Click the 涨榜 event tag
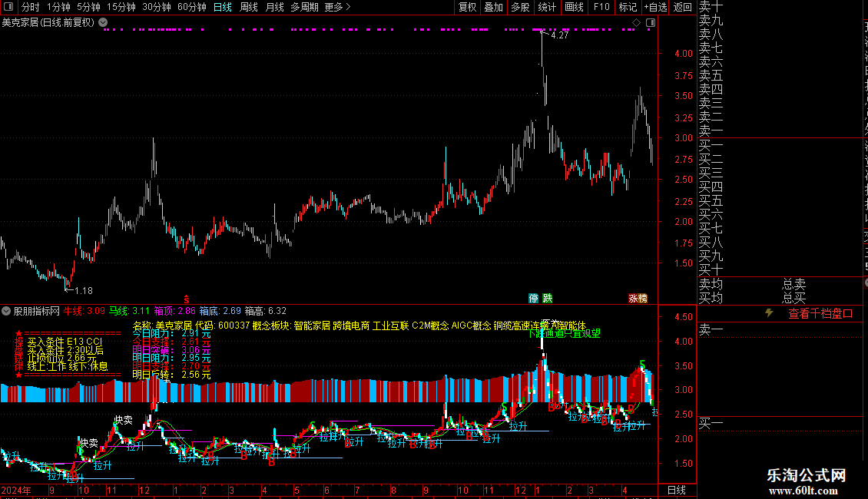 [x=638, y=299]
